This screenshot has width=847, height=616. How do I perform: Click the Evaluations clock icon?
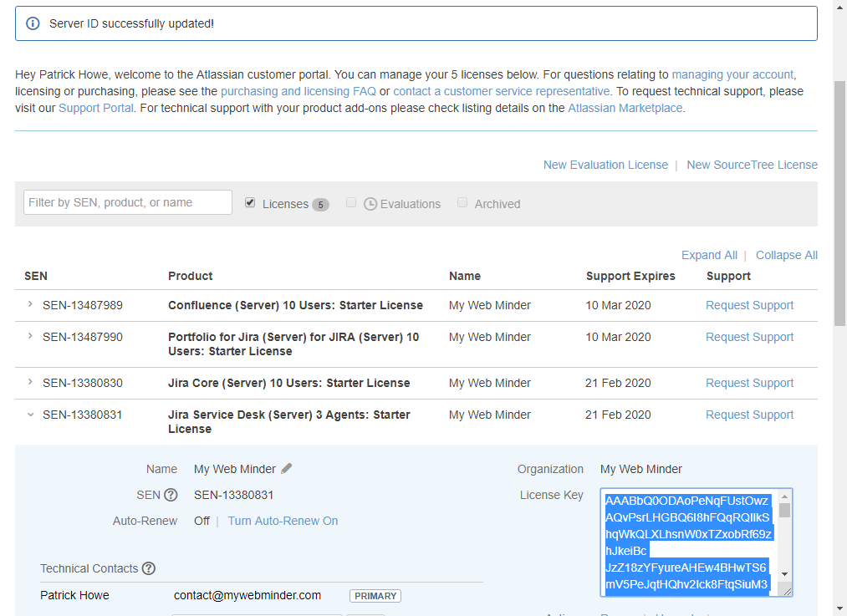[370, 204]
